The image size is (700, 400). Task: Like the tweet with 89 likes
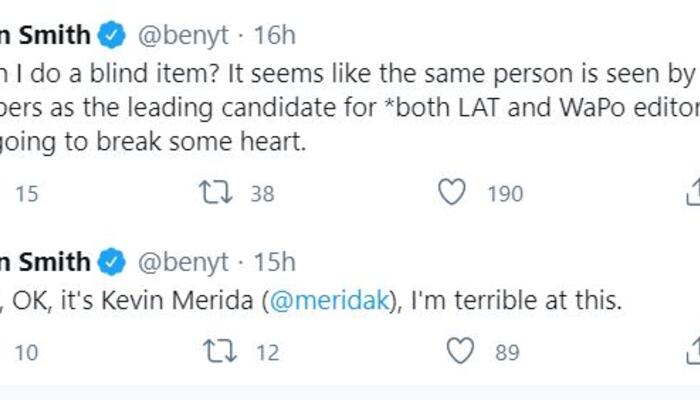(x=459, y=351)
